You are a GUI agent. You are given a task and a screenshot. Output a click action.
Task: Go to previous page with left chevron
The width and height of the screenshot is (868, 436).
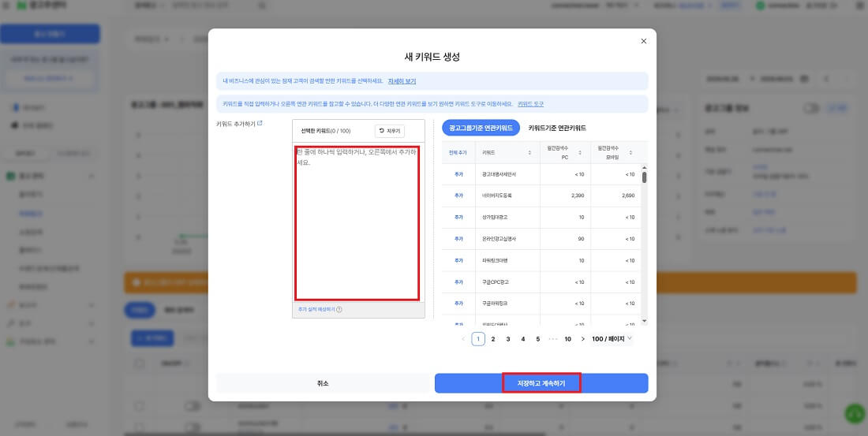[463, 339]
